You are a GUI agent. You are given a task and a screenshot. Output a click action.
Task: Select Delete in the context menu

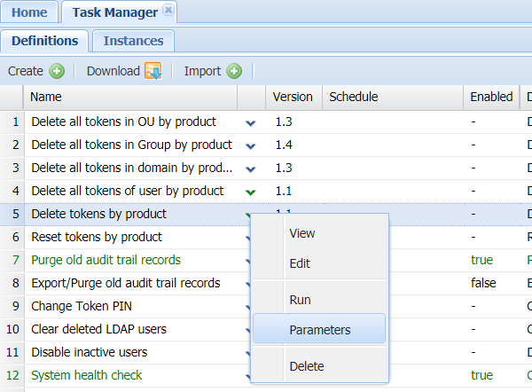306,366
